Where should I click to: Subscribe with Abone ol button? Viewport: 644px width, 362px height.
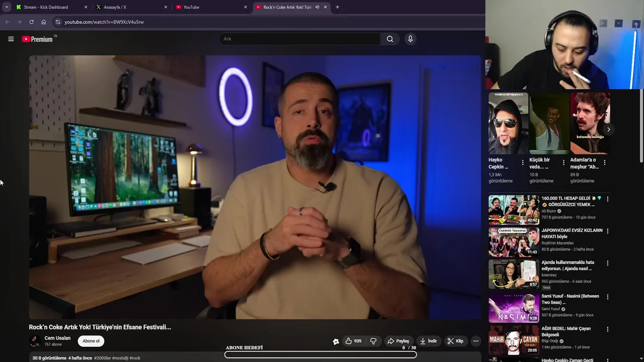91,341
